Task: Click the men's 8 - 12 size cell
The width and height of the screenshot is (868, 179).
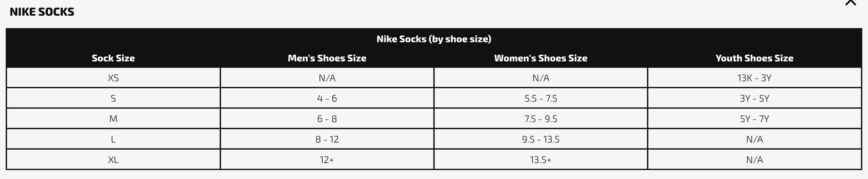Action: 327,139
